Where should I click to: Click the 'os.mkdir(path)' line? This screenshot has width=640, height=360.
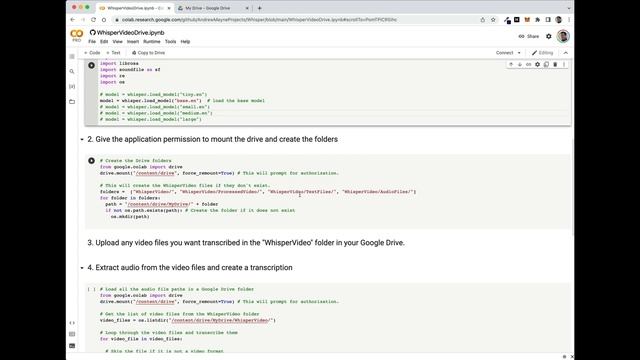point(130,217)
